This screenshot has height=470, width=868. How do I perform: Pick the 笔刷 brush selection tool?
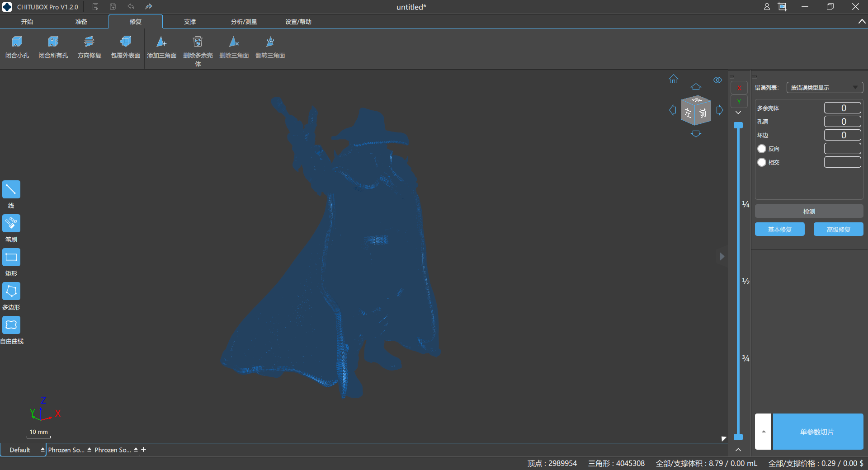pos(11,223)
